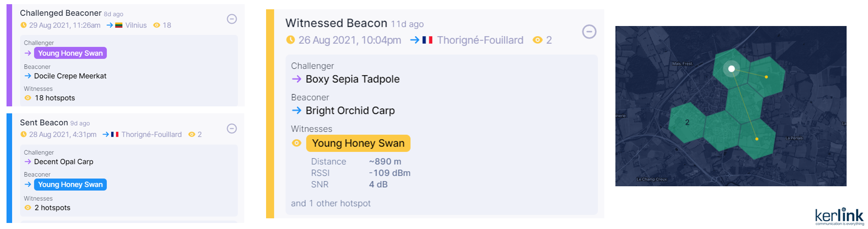Open the Docile Crepe Meerkat beaconer link

click(x=70, y=76)
